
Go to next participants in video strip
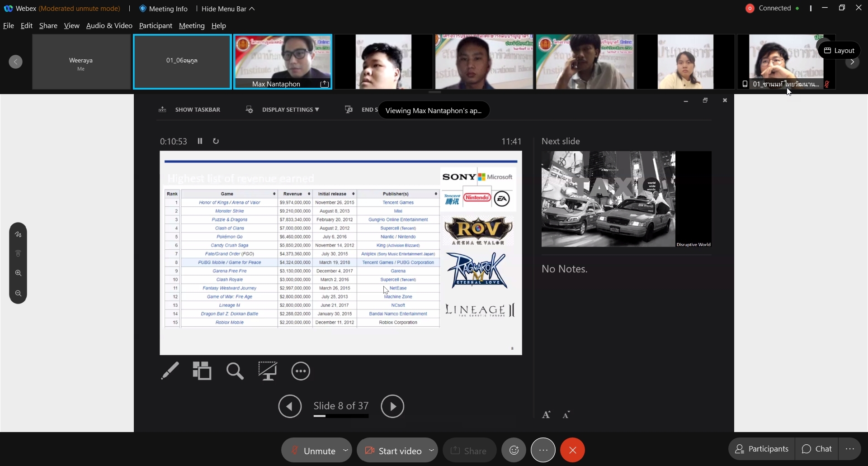click(x=853, y=62)
